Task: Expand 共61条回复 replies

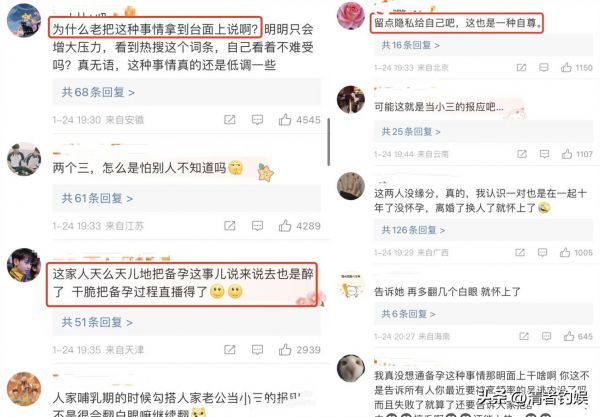Action: [97, 198]
